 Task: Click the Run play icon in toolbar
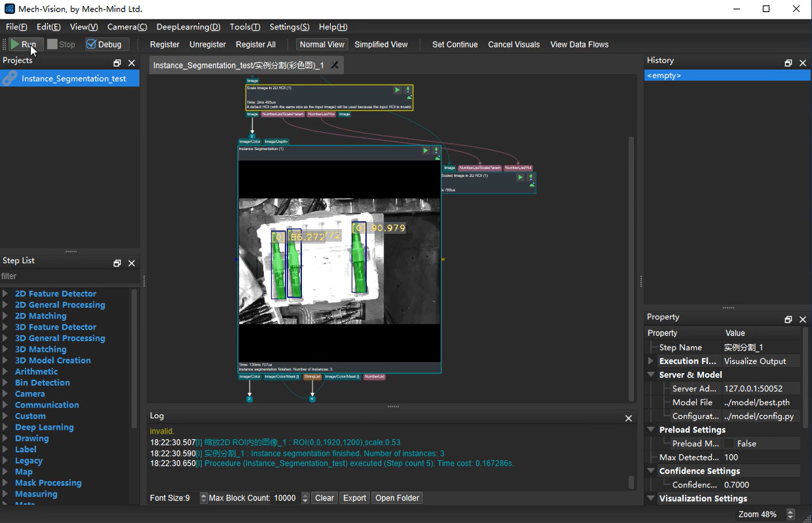coord(15,45)
